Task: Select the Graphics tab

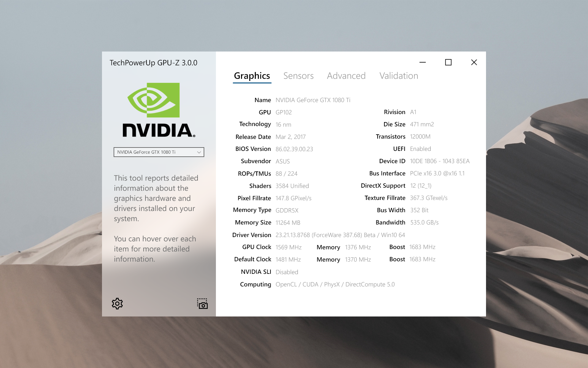Action: coord(252,76)
